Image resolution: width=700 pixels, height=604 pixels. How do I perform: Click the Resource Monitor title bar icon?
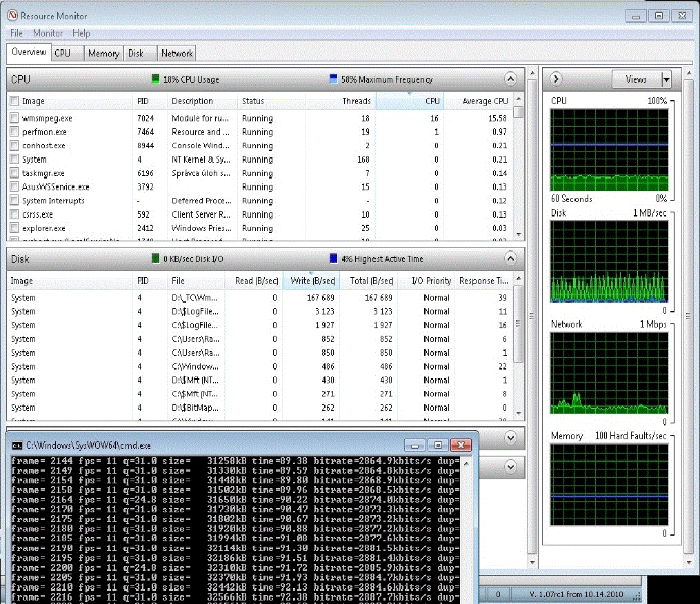(12, 15)
